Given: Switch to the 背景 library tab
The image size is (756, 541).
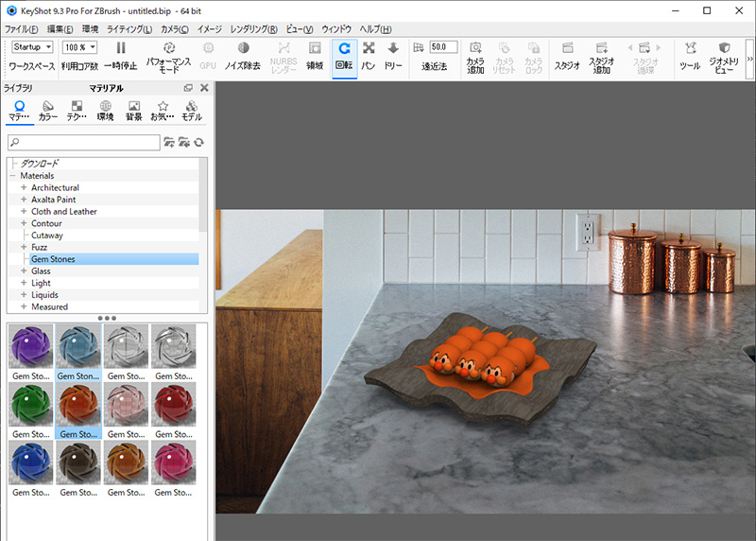Looking at the screenshot, I should (133, 111).
